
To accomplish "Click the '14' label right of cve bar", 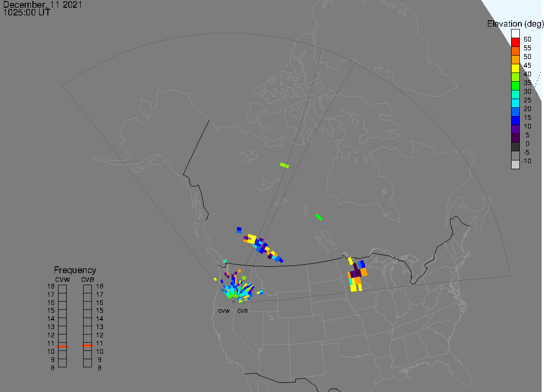I will pos(100,319).
